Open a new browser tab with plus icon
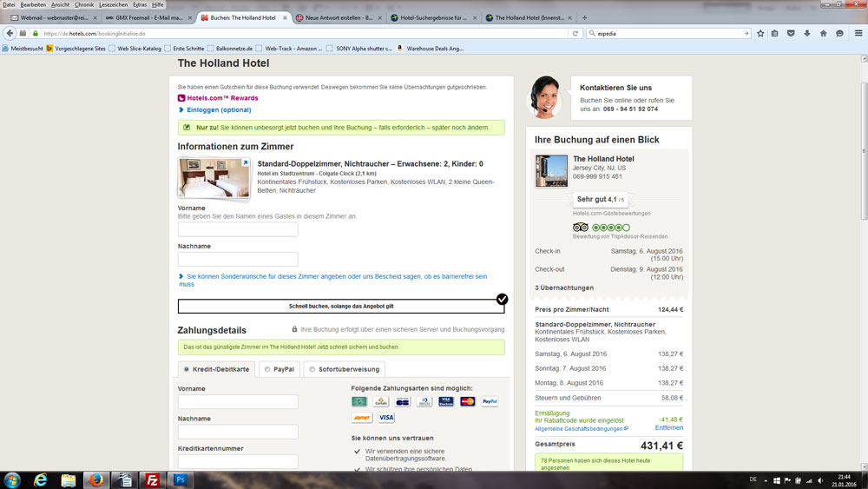Screen dimensions: 868x489 (x=584, y=17)
